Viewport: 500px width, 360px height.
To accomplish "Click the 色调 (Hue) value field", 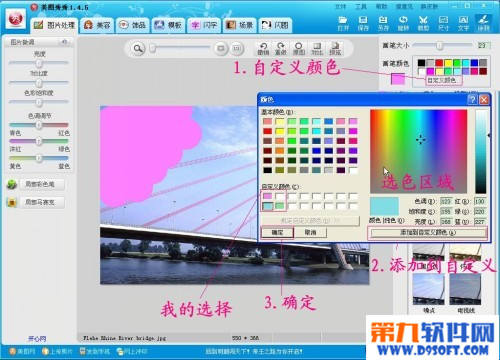I will tap(446, 201).
